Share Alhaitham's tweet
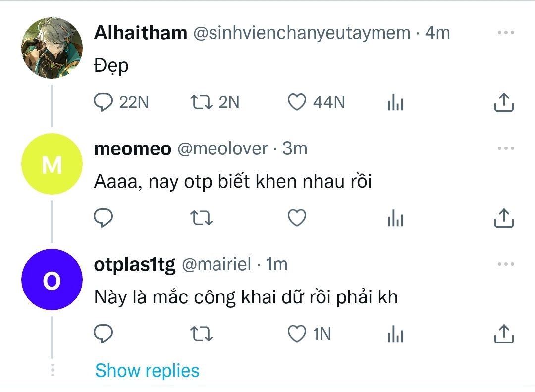This screenshot has width=535, height=392. (x=504, y=102)
